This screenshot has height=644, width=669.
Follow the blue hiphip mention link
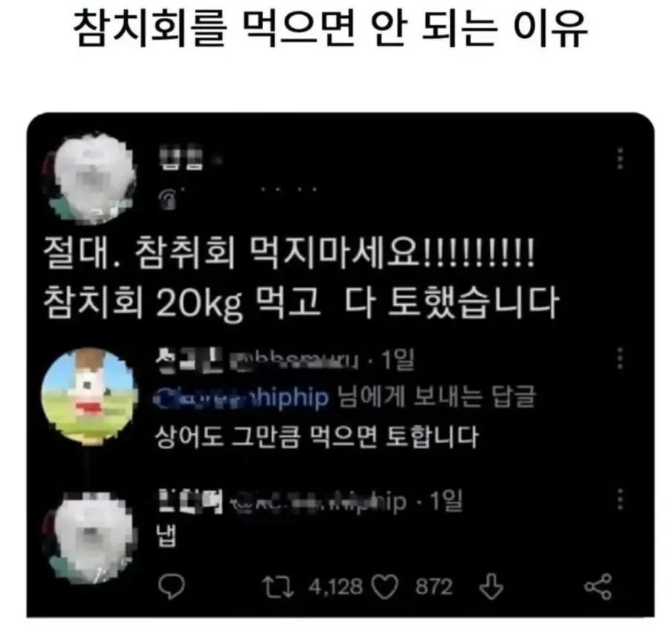coord(241,397)
